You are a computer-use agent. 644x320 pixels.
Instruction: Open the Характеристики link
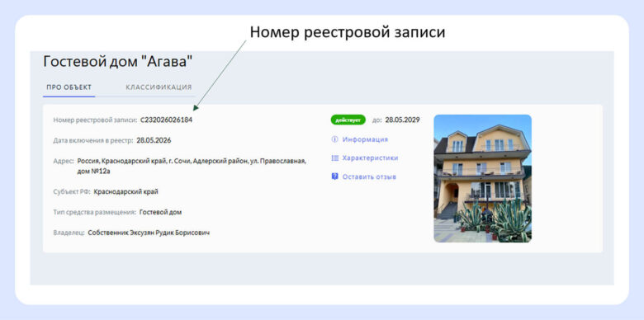pyautogui.click(x=370, y=158)
